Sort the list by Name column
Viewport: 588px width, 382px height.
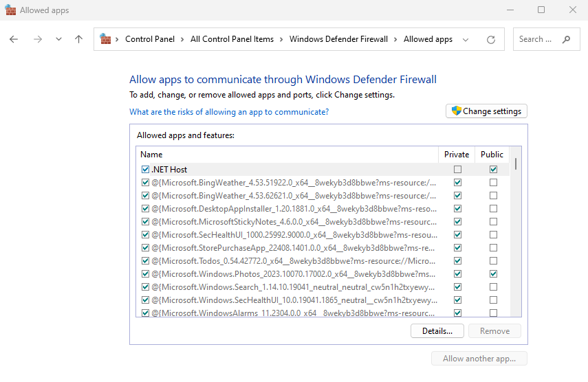pyautogui.click(x=287, y=155)
